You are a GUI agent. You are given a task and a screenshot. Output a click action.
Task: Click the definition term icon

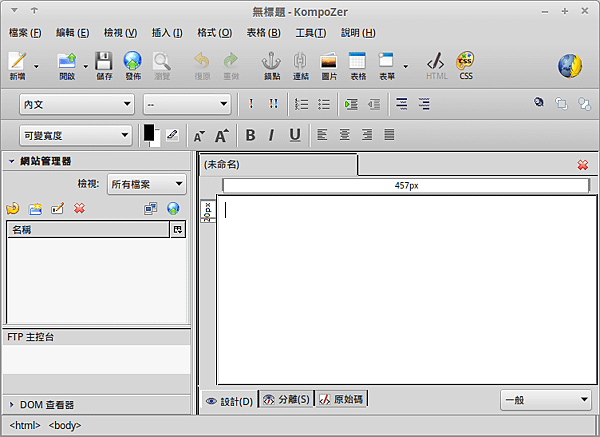coord(401,104)
